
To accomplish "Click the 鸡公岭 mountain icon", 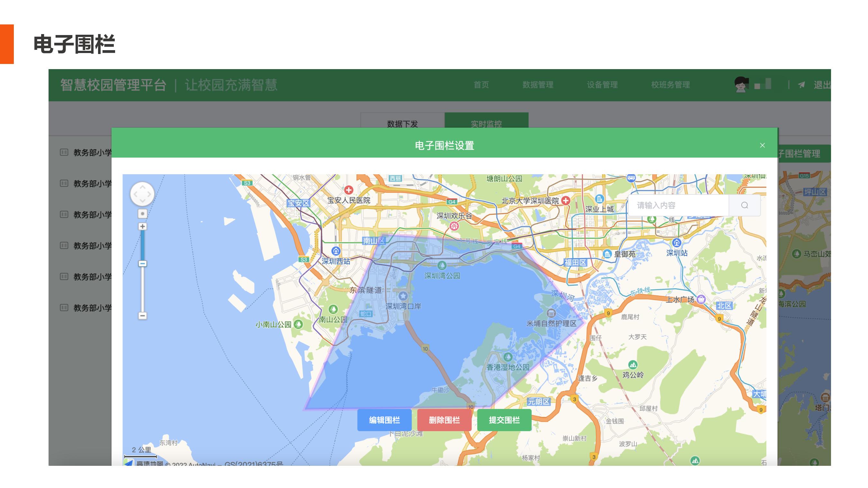I will tap(633, 365).
